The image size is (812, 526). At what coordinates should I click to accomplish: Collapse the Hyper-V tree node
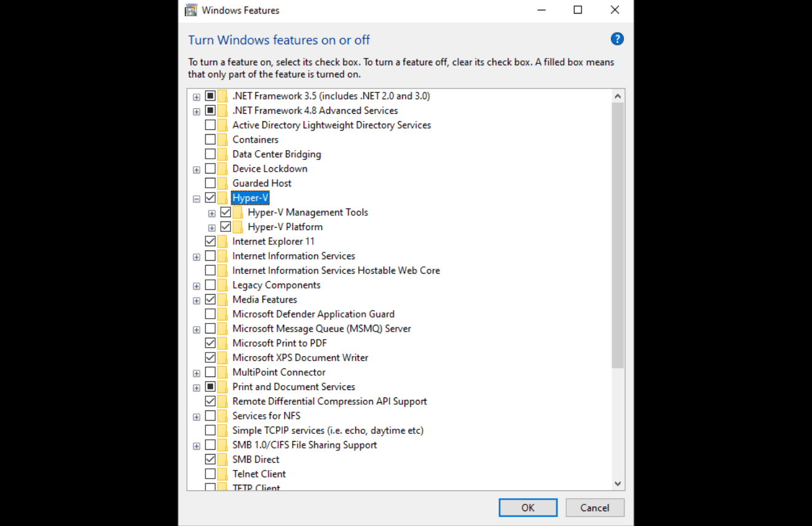(x=196, y=197)
